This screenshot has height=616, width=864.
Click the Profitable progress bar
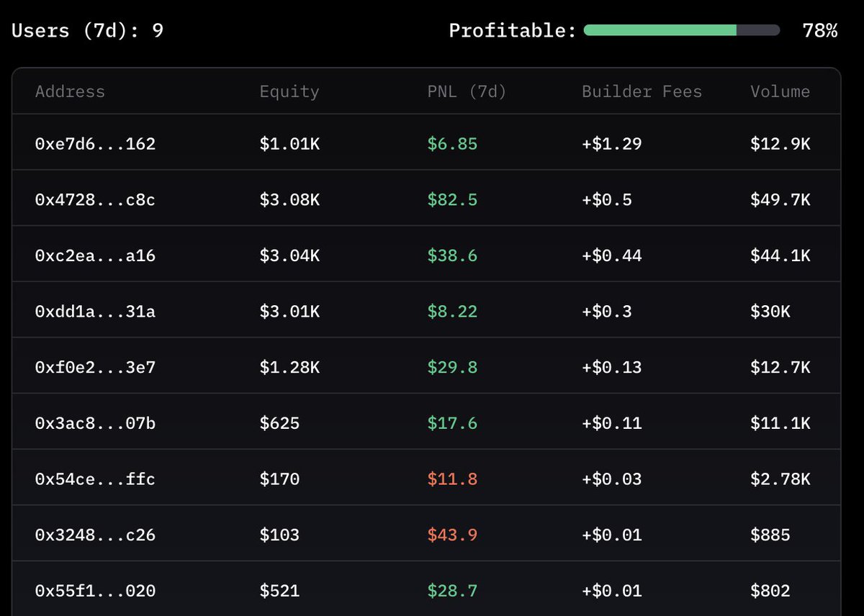point(682,30)
